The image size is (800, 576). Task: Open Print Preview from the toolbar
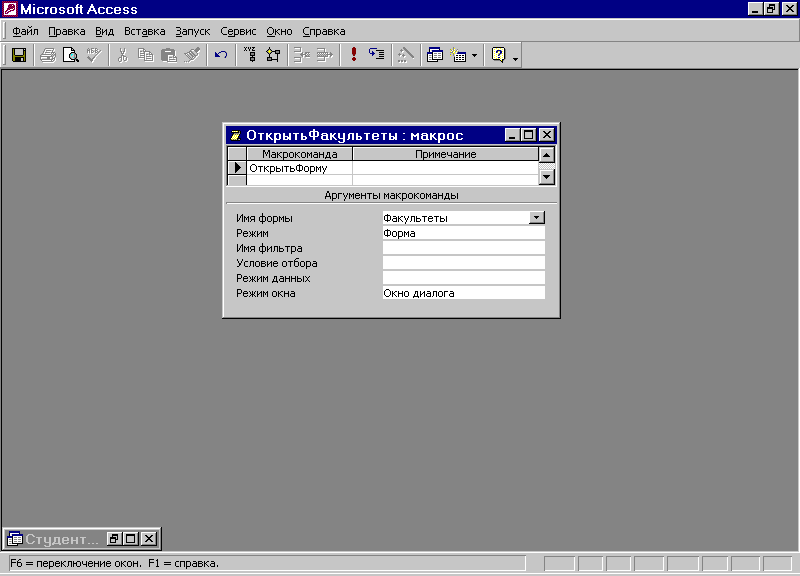click(x=70, y=55)
